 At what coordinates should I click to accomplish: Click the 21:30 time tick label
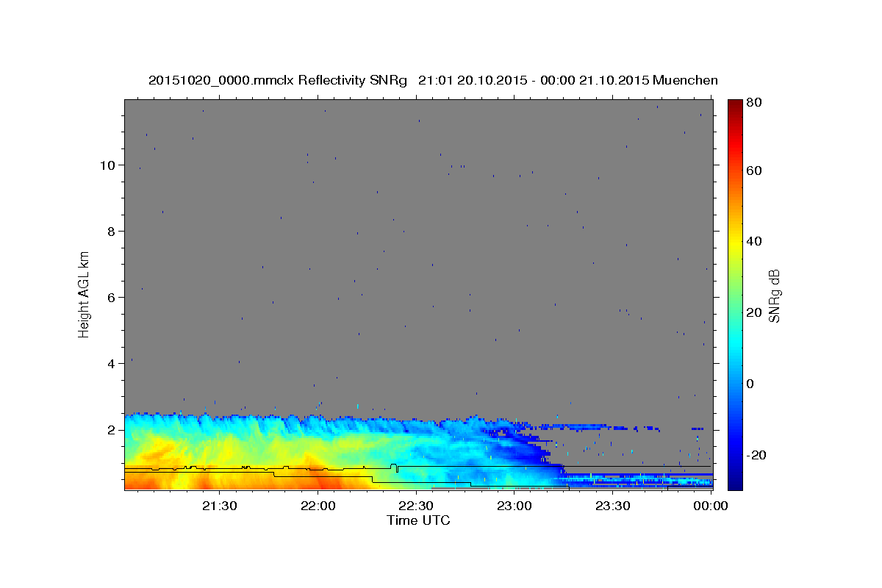(x=219, y=506)
